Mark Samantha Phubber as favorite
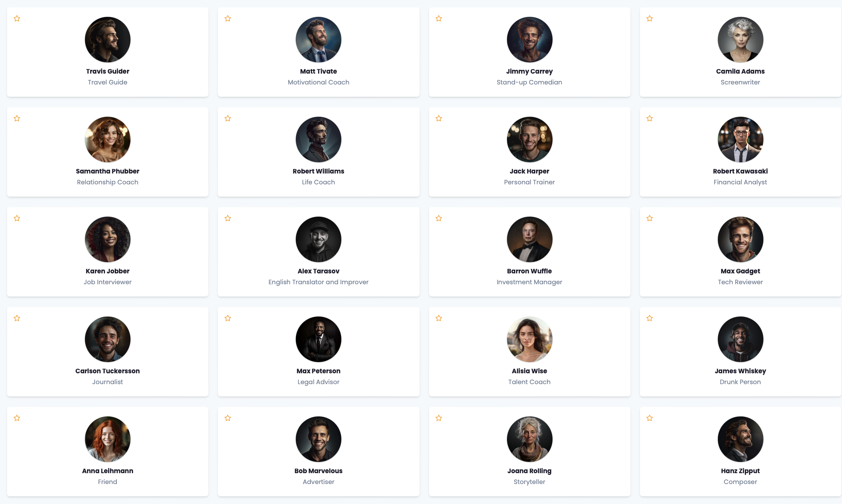This screenshot has width=842, height=504. pos(17,118)
